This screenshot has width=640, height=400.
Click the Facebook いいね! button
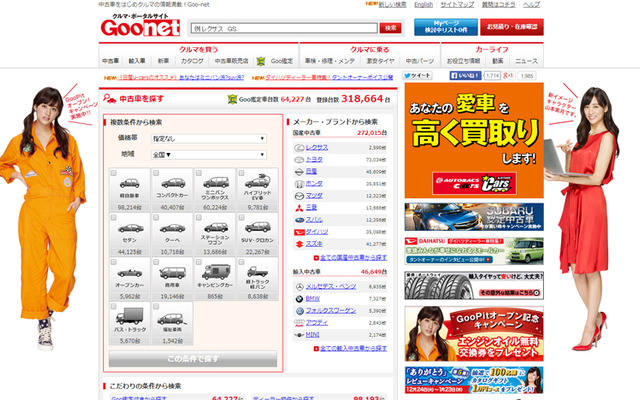(465, 76)
